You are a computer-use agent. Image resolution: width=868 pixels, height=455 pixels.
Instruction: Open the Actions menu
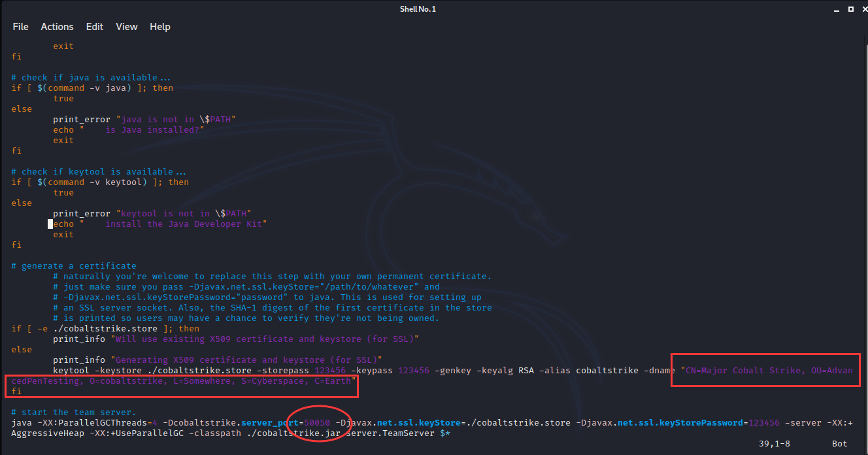[57, 27]
